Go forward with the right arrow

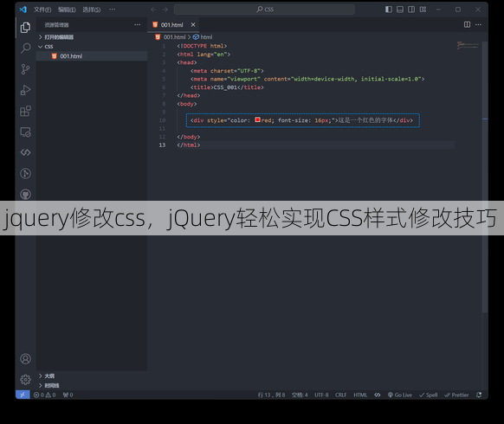[165, 10]
